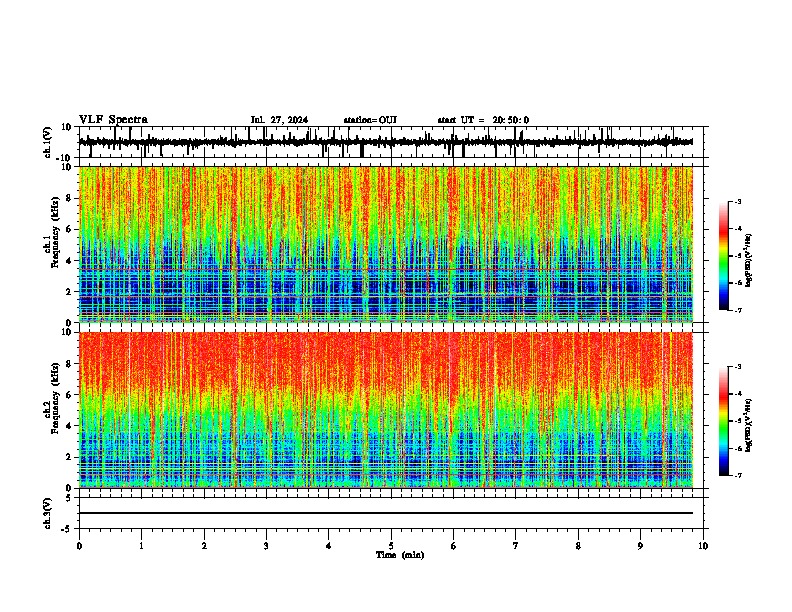792x612 pixels.
Task: Click the flat ch.3 voltage trace line
Action: click(x=386, y=513)
